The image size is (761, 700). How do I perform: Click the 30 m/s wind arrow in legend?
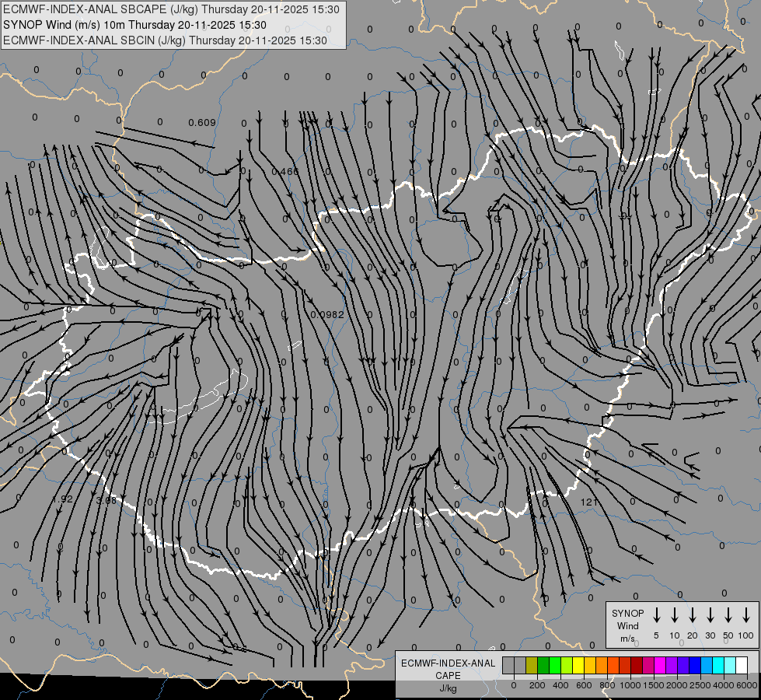point(710,615)
